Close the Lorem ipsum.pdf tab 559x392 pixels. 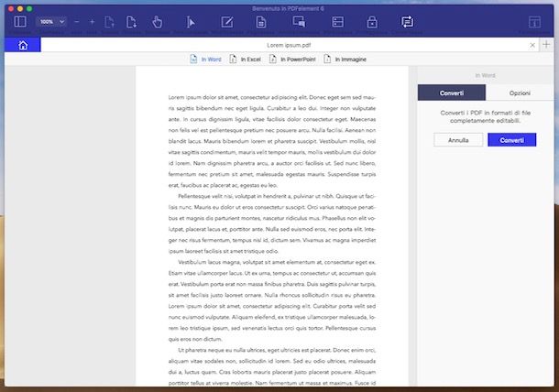[x=532, y=45]
